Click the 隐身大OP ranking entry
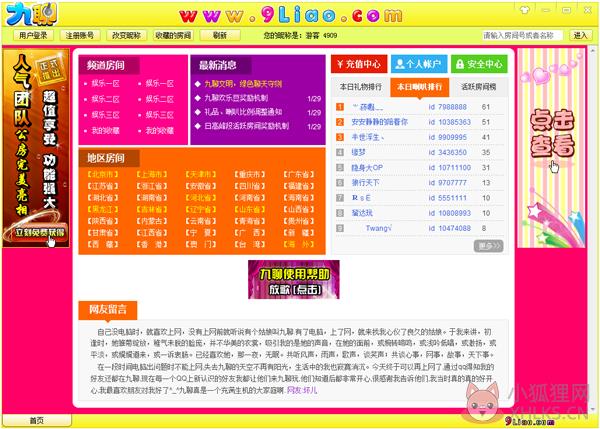 (x=367, y=168)
